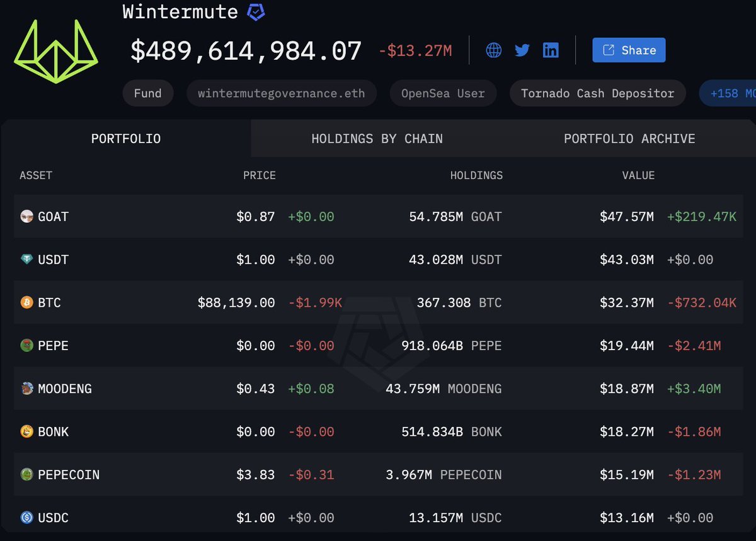
Task: Click the holdings 918.064B PEPE
Action: pyautogui.click(x=452, y=345)
